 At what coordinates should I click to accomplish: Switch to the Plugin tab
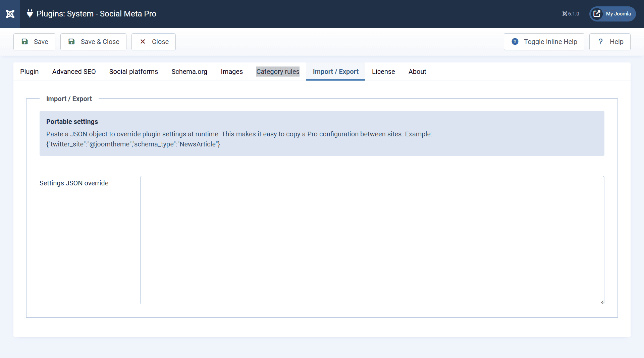29,72
